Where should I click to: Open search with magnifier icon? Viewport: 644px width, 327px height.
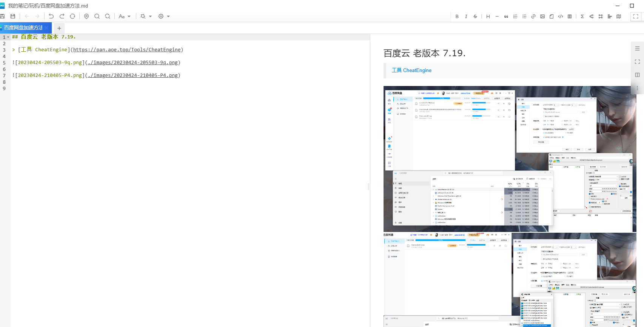[x=97, y=16]
